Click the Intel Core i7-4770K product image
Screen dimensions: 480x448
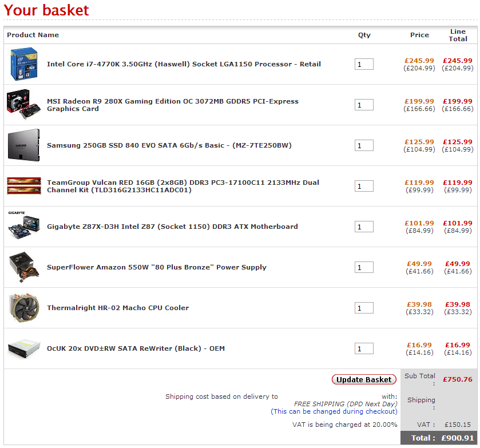(24, 64)
